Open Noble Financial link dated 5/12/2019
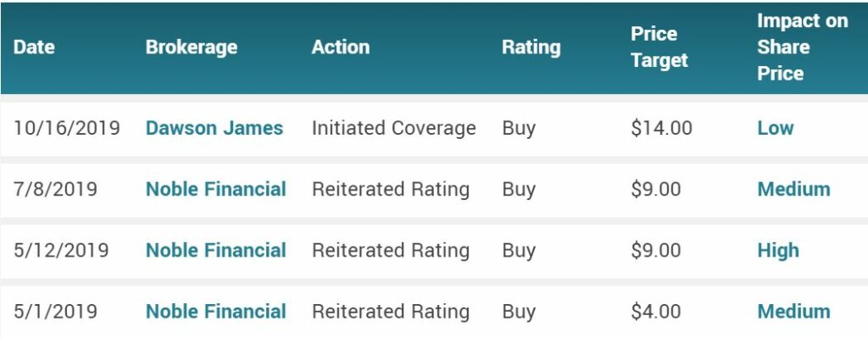 (216, 250)
